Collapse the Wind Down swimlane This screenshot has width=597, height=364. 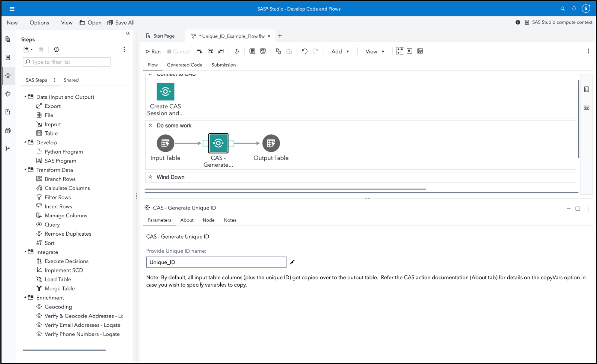tap(150, 177)
